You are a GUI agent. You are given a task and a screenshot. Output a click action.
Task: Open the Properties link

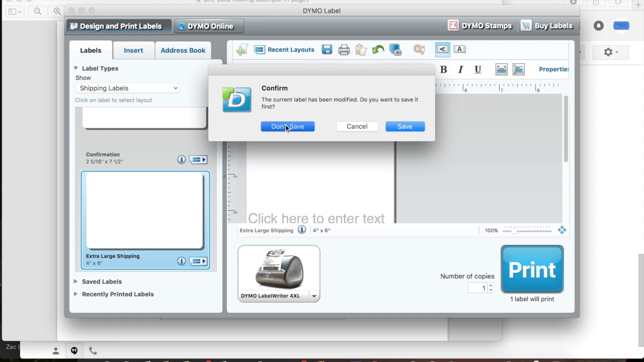[x=554, y=69]
